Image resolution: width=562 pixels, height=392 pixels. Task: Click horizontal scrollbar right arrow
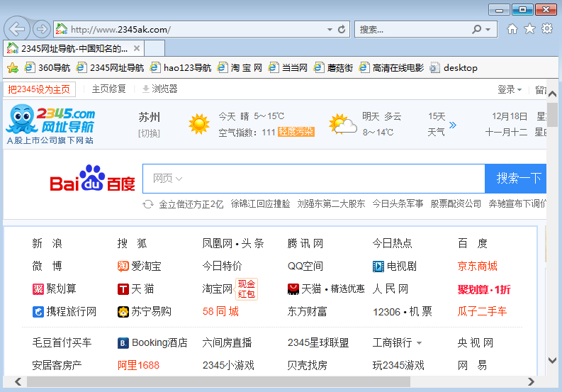click(531, 382)
